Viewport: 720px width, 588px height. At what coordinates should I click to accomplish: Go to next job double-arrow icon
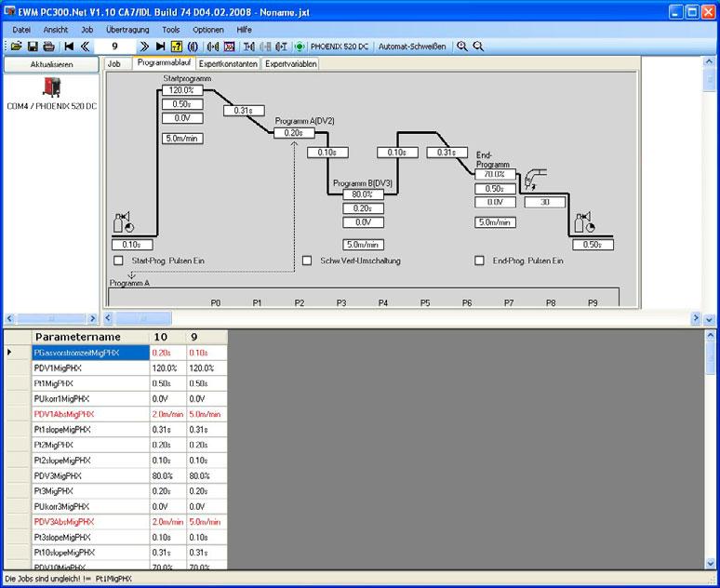(144, 47)
